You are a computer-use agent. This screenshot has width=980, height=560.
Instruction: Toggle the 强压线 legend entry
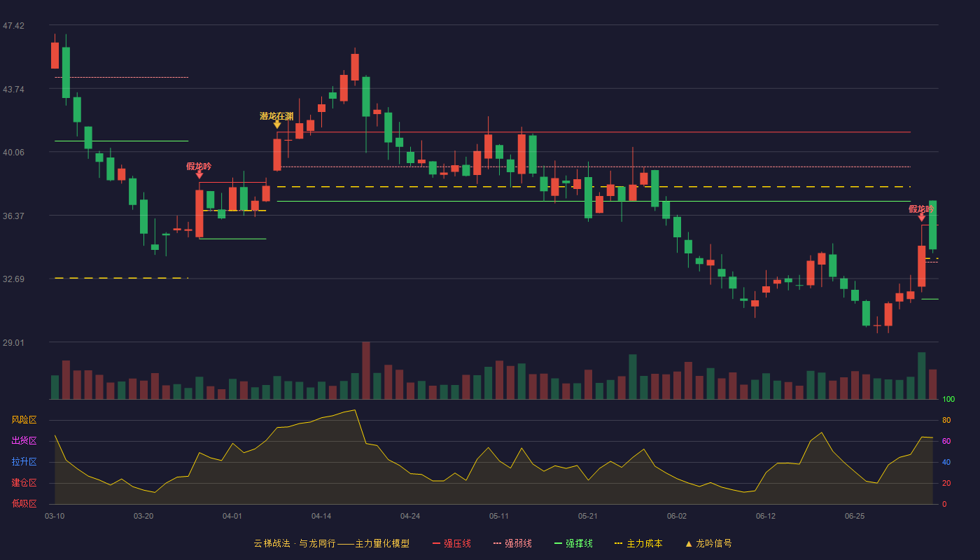pos(451,543)
